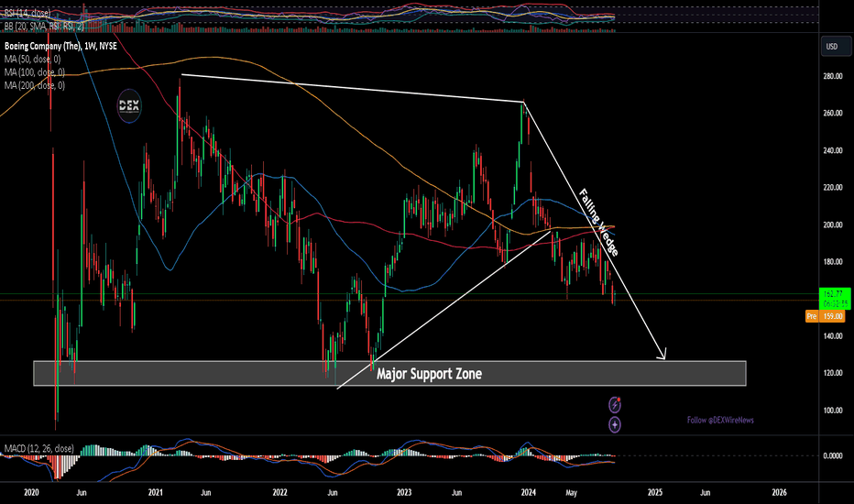This screenshot has width=854, height=504.
Task: Select the Falling Wedge text annotation
Action: point(598,223)
